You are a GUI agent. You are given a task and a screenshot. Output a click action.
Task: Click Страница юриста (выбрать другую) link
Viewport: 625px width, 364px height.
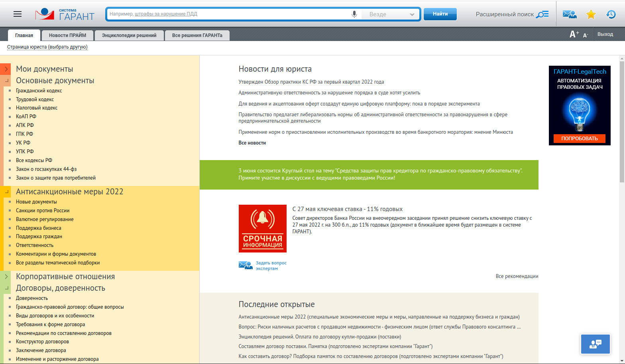[47, 47]
